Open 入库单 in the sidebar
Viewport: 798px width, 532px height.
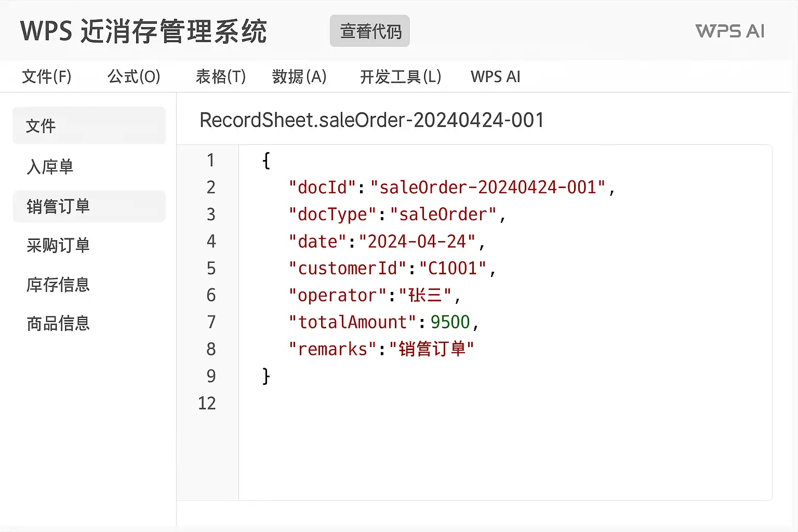50,167
